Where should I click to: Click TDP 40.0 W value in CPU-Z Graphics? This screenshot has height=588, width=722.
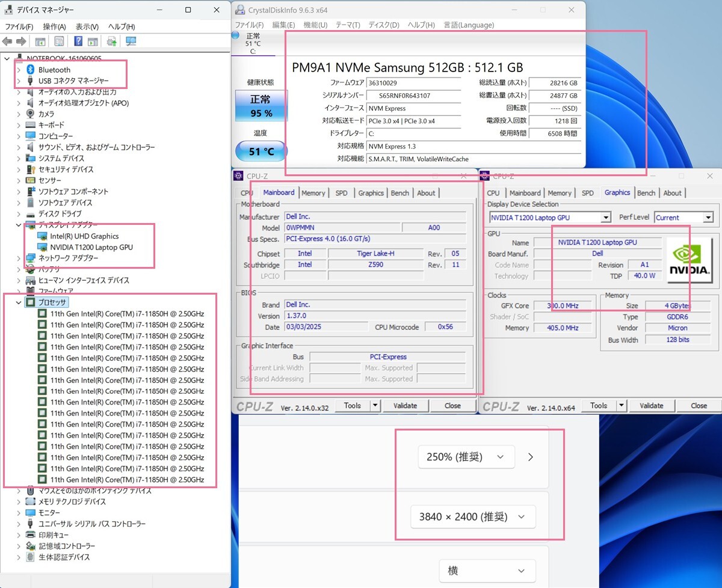[644, 276]
